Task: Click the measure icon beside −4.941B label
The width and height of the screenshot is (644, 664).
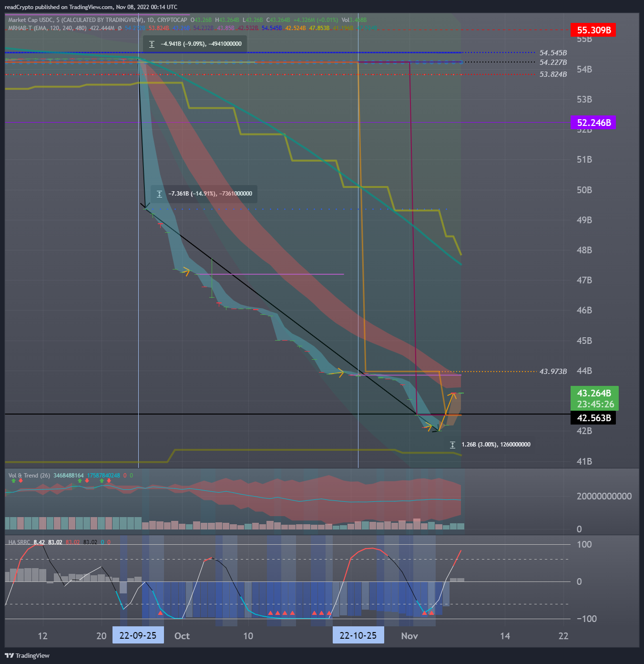Action: (x=152, y=44)
